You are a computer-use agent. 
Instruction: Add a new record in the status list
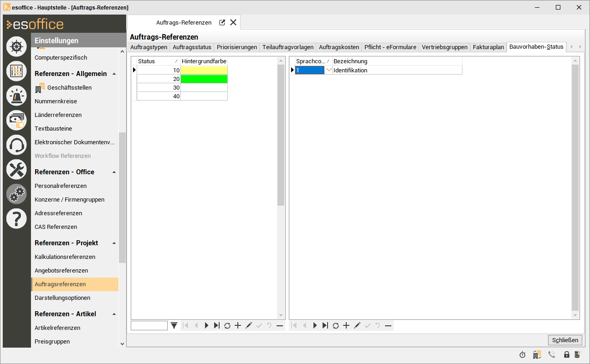tap(238, 325)
